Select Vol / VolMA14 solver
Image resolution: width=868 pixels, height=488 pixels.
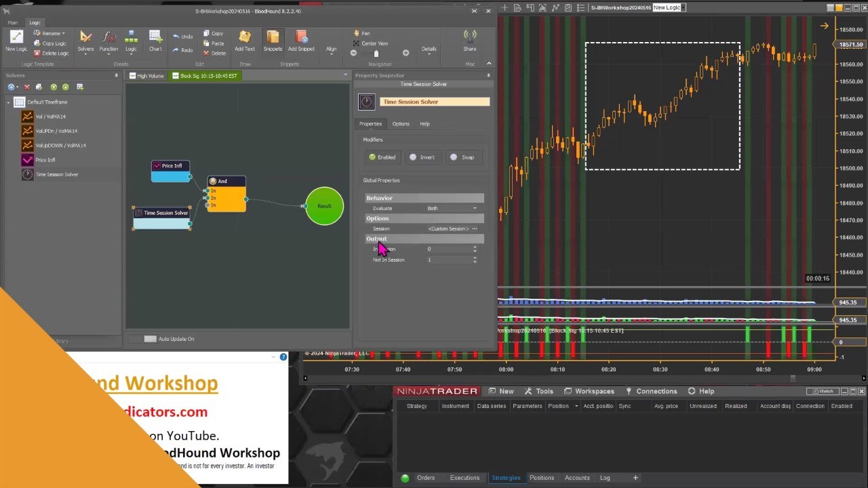(x=50, y=117)
